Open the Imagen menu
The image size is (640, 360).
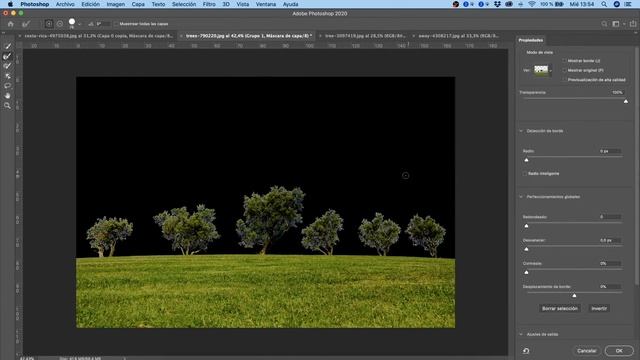[116, 4]
